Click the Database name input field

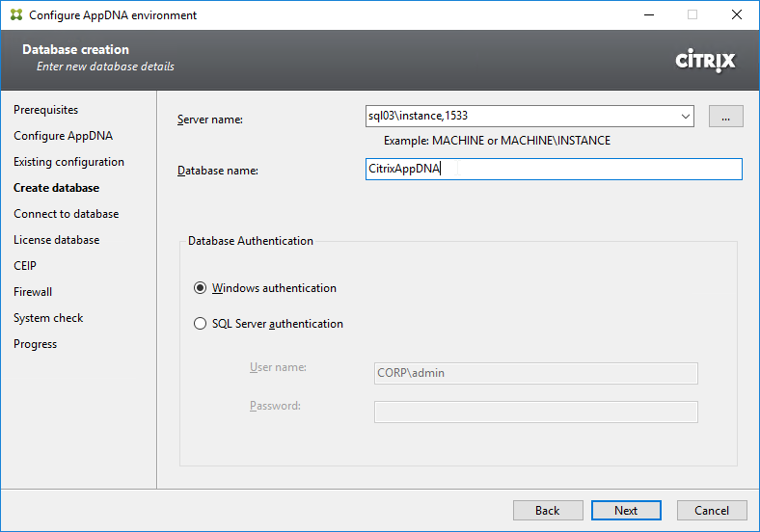[x=554, y=169]
